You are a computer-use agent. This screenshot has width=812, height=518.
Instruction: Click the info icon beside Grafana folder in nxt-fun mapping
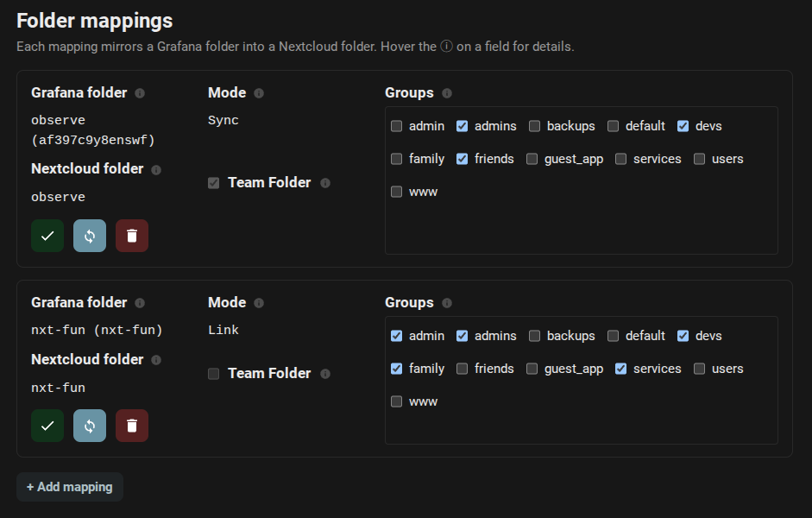coord(140,303)
